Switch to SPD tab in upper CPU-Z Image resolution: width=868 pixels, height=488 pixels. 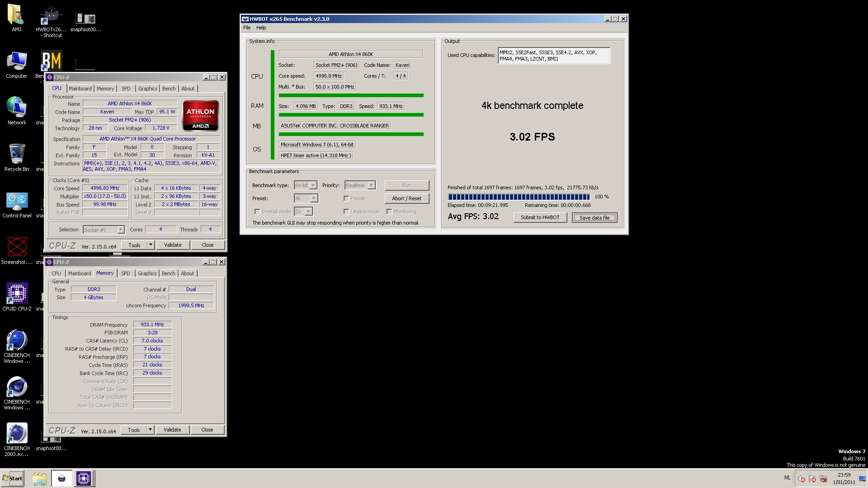click(126, 89)
